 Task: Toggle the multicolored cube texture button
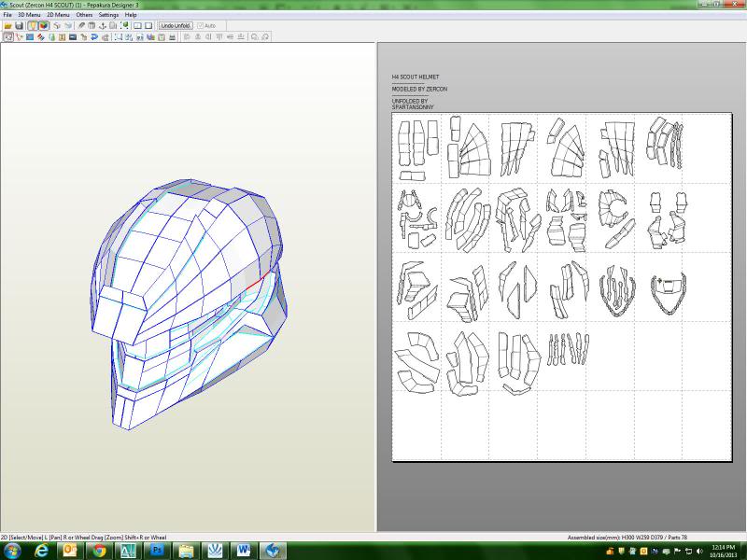[x=43, y=26]
